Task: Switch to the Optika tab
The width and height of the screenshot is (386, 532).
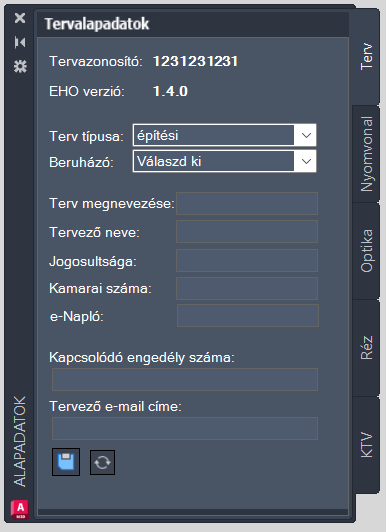Action: [366, 251]
